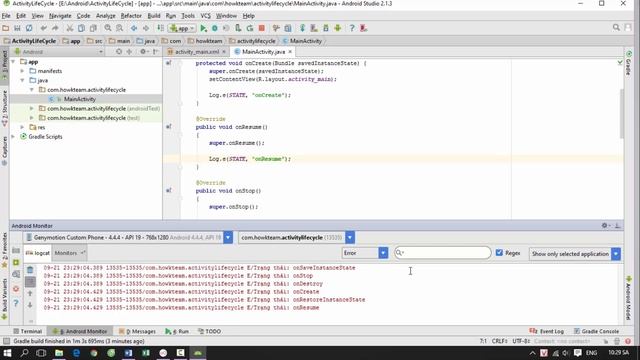640x360 pixels.
Task: Expand the manifests folder
Action: click(x=22, y=71)
